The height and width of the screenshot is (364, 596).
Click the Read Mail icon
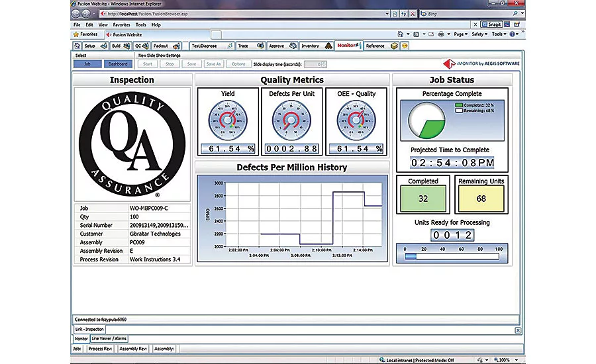point(431,34)
